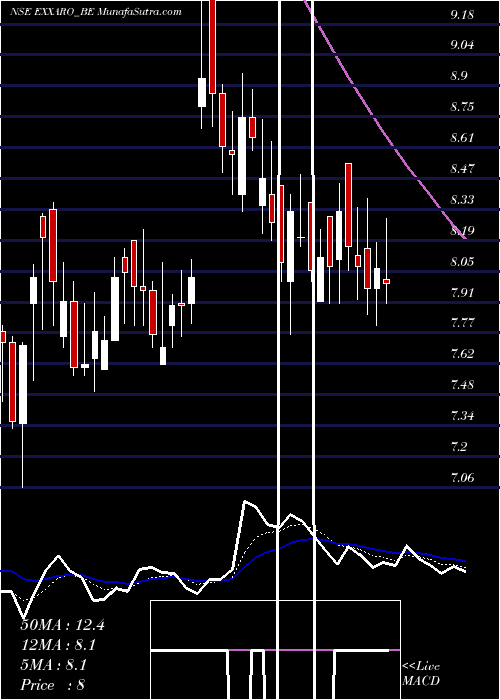Click the 12MA : 8.1 reading
This screenshot has width=500, height=700.
point(58,645)
